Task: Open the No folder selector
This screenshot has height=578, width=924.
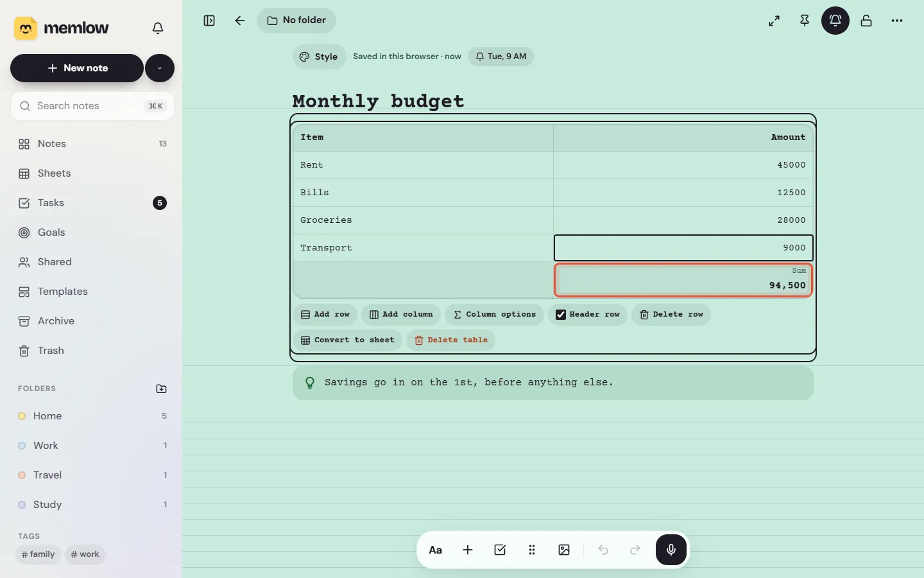Action: tap(296, 21)
